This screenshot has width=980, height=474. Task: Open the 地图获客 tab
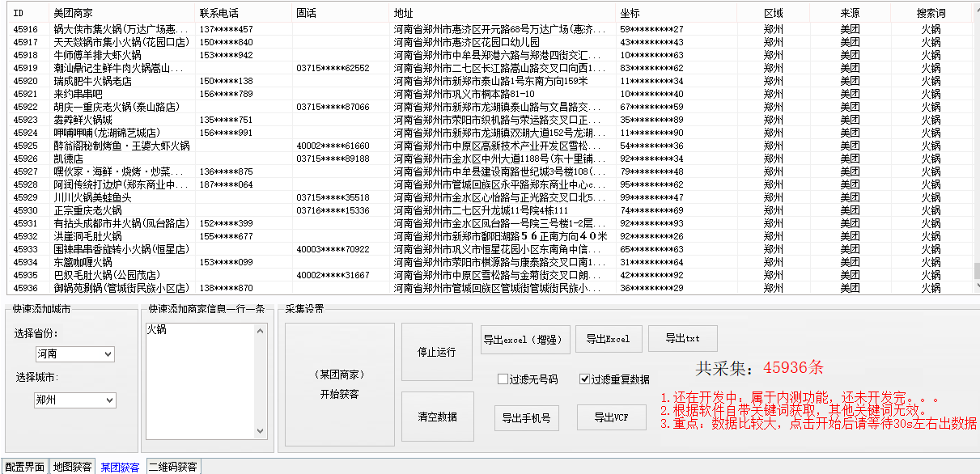tap(72, 467)
